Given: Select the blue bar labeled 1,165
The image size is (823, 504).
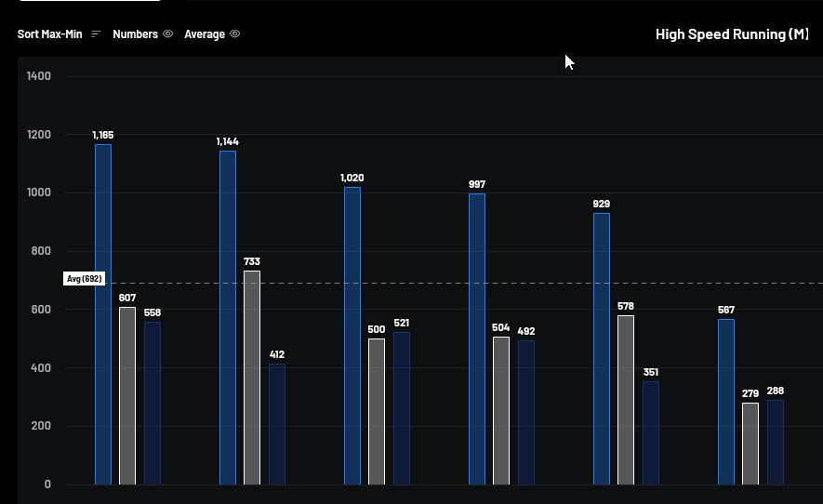Looking at the screenshot, I should pos(103,314).
